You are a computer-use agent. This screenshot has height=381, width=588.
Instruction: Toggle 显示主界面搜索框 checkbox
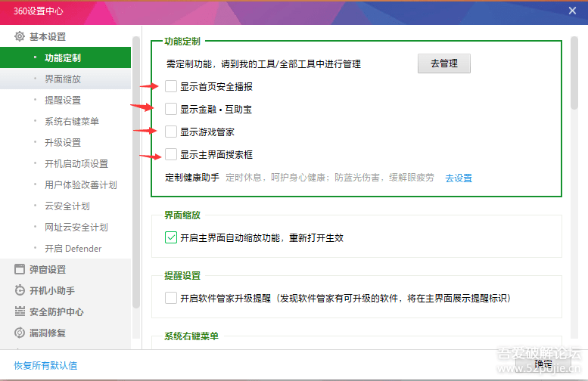[x=171, y=154]
